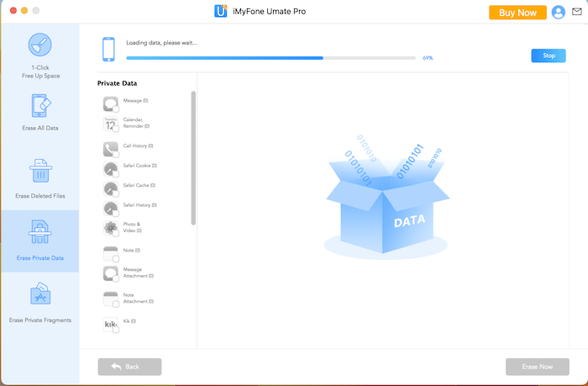Click the Private Data heading
Image resolution: width=588 pixels, height=386 pixels.
(x=117, y=83)
